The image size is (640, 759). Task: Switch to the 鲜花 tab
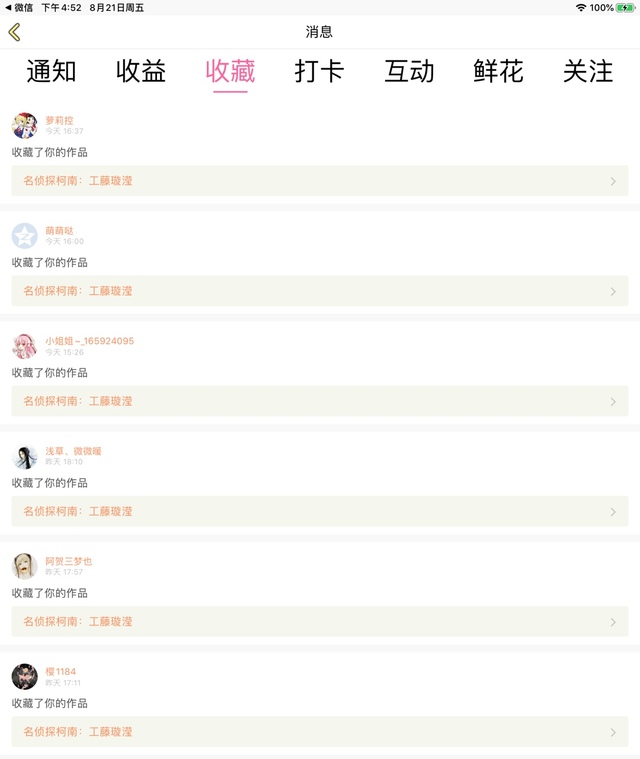pos(498,71)
